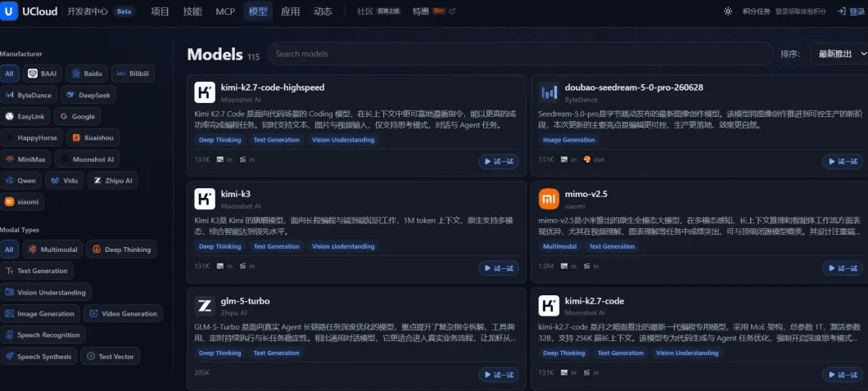Screen dimensions: 868x391
Task: Click the kimi-k2.7-code Moonshot logo
Action: tap(549, 306)
